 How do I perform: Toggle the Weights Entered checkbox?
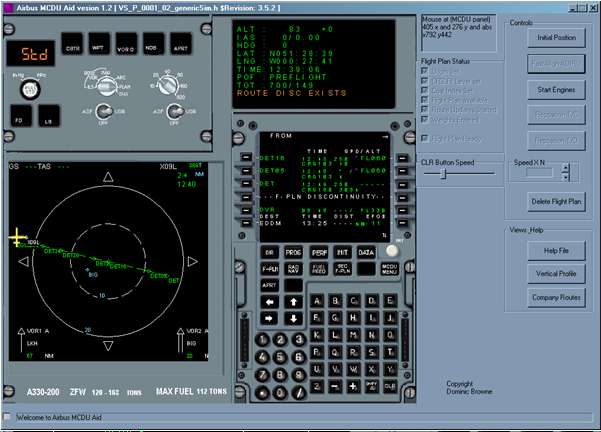[424, 119]
